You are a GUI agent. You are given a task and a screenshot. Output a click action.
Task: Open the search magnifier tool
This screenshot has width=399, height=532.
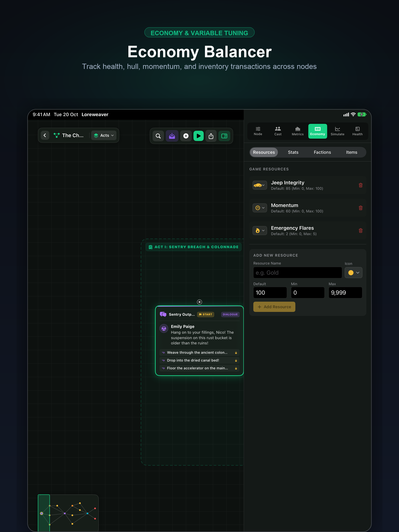158,136
